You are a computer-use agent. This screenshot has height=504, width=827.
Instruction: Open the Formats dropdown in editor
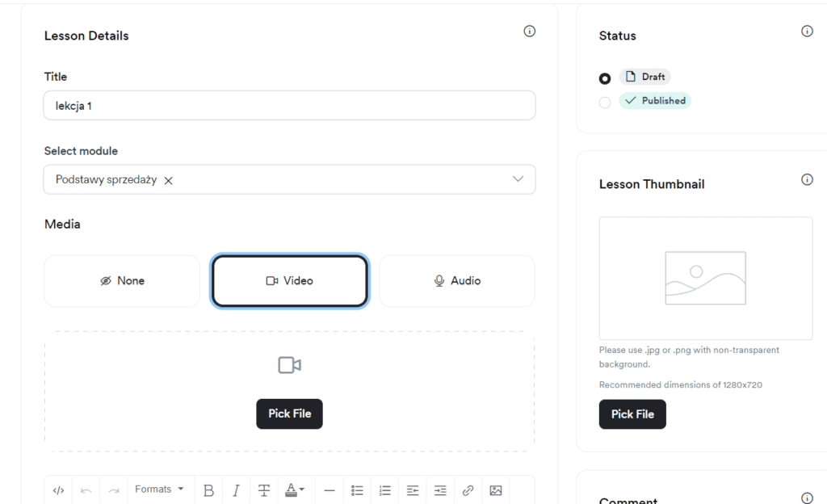(159, 489)
